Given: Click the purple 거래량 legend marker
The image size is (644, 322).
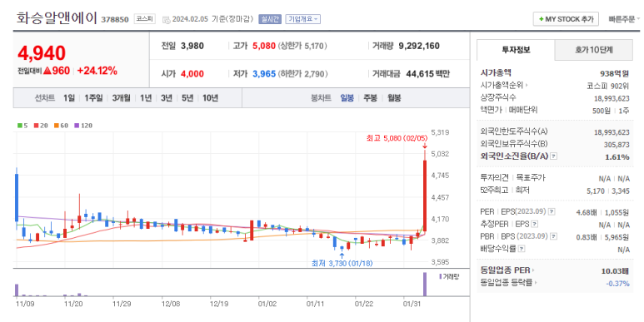Looking at the screenshot, I should click(x=440, y=276).
